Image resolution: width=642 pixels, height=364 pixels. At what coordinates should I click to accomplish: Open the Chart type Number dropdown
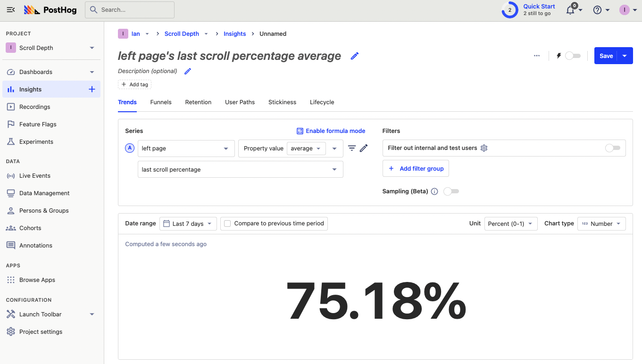(x=601, y=223)
